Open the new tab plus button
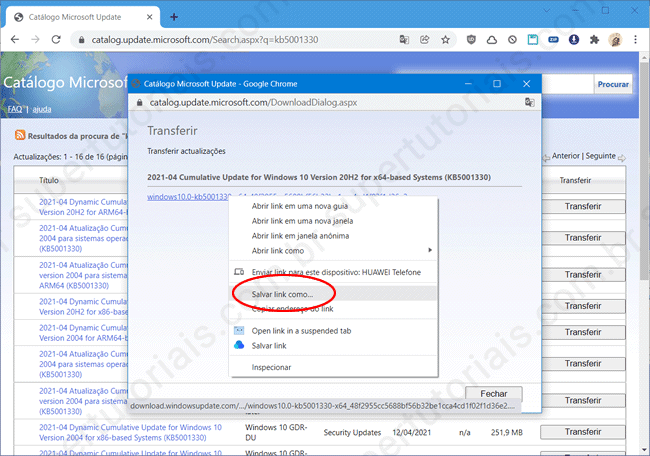The image size is (650, 456). point(173,16)
